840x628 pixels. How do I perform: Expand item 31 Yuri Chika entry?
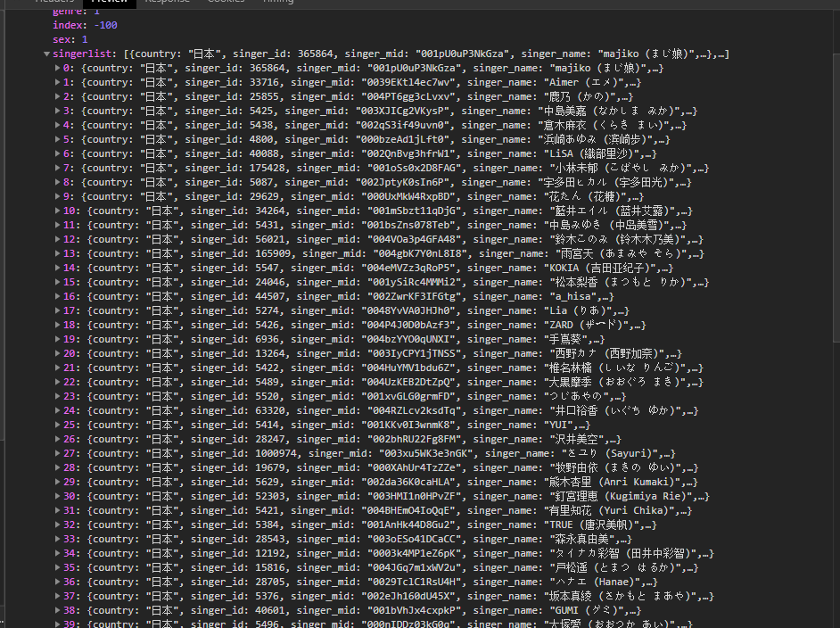57,510
